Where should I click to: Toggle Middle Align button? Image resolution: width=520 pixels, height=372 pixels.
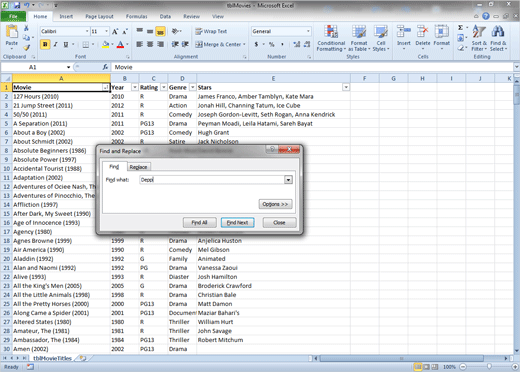click(150, 31)
